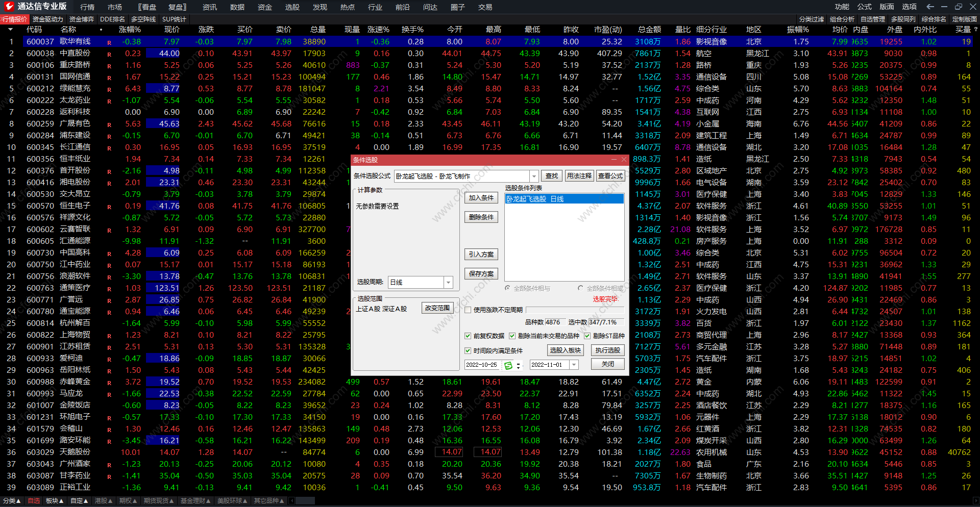Open the end date 2022-11-01 dropdown
980x507 pixels.
pos(574,365)
